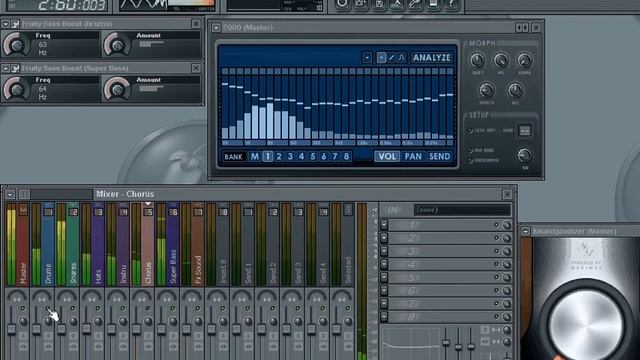Click the lower-left knob in EQUO Morph section

pos(486,90)
